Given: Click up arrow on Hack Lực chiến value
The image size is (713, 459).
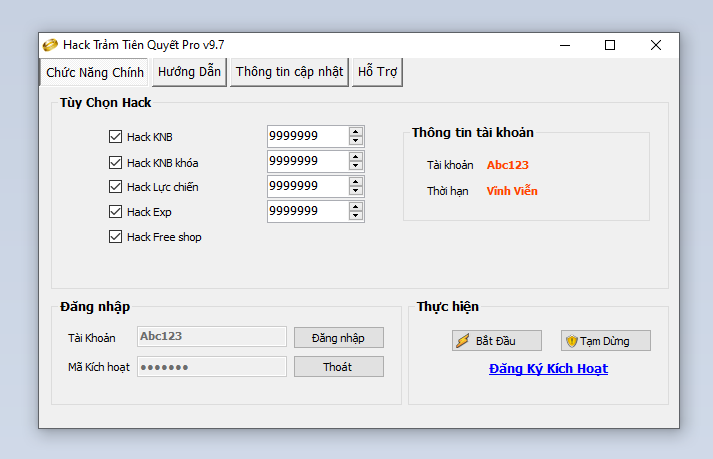Looking at the screenshot, I should [356, 181].
